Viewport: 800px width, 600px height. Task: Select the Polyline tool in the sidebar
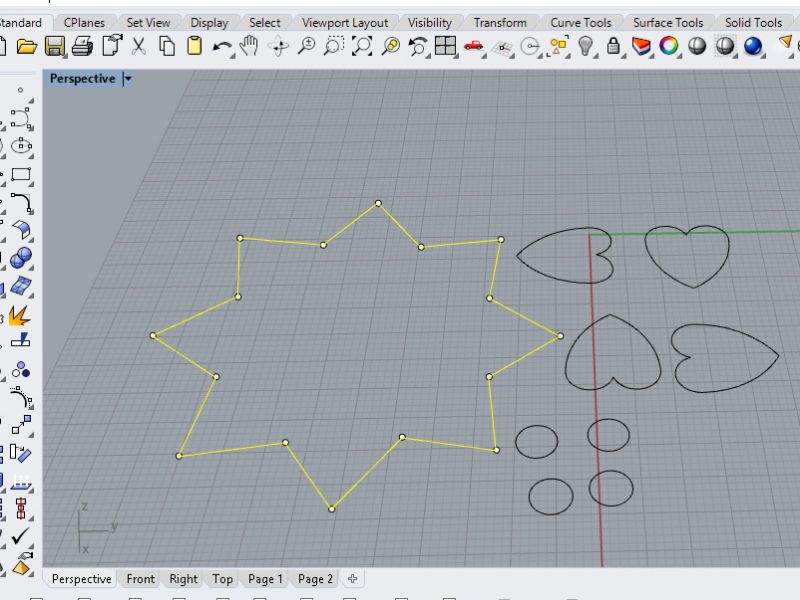[x=21, y=118]
